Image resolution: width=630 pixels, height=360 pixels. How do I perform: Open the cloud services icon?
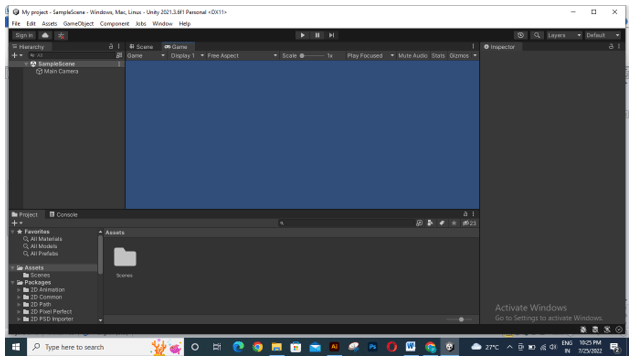(x=45, y=36)
